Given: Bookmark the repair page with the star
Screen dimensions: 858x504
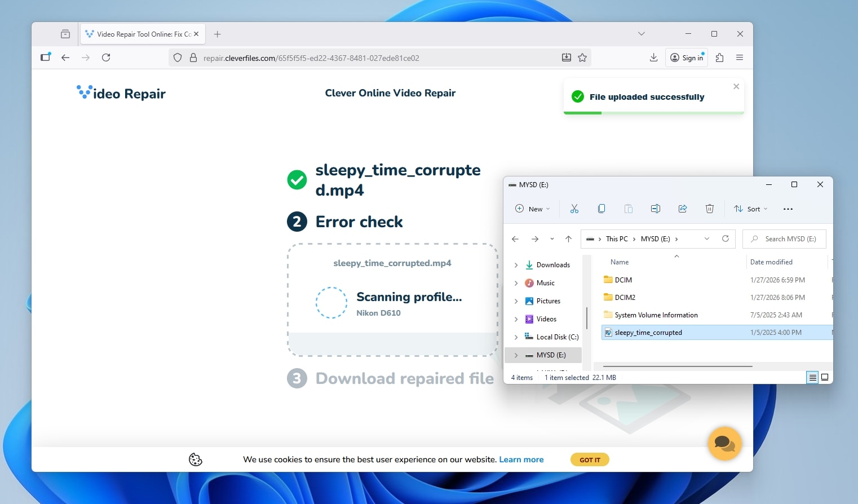Looking at the screenshot, I should pos(582,57).
